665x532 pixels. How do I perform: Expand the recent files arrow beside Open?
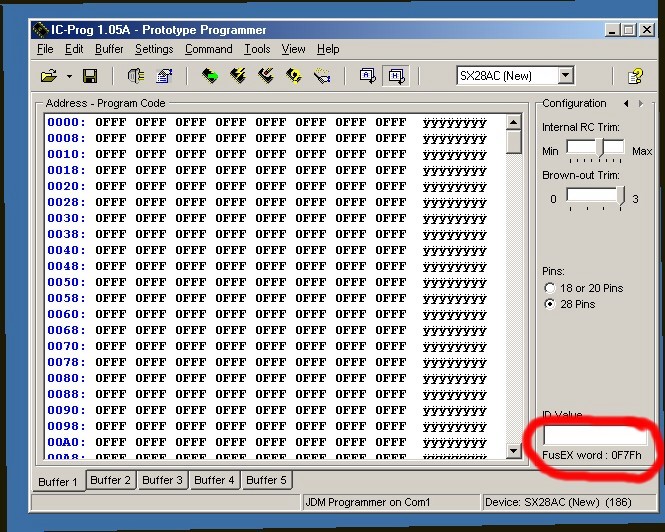pos(69,76)
